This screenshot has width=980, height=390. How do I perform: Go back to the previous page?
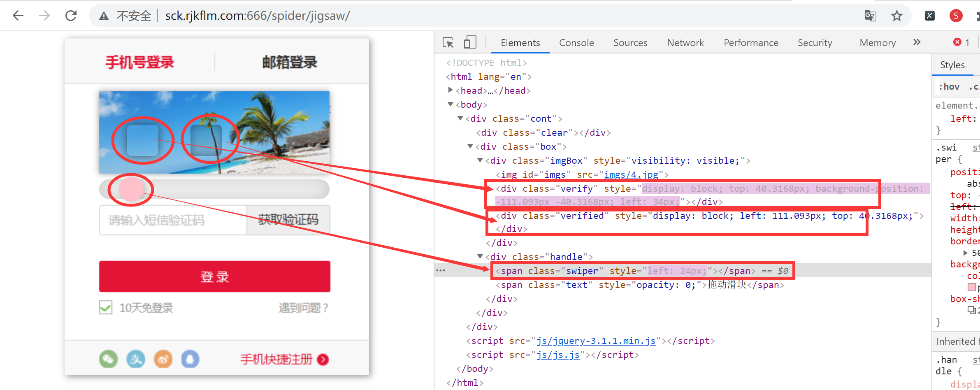click(x=18, y=16)
